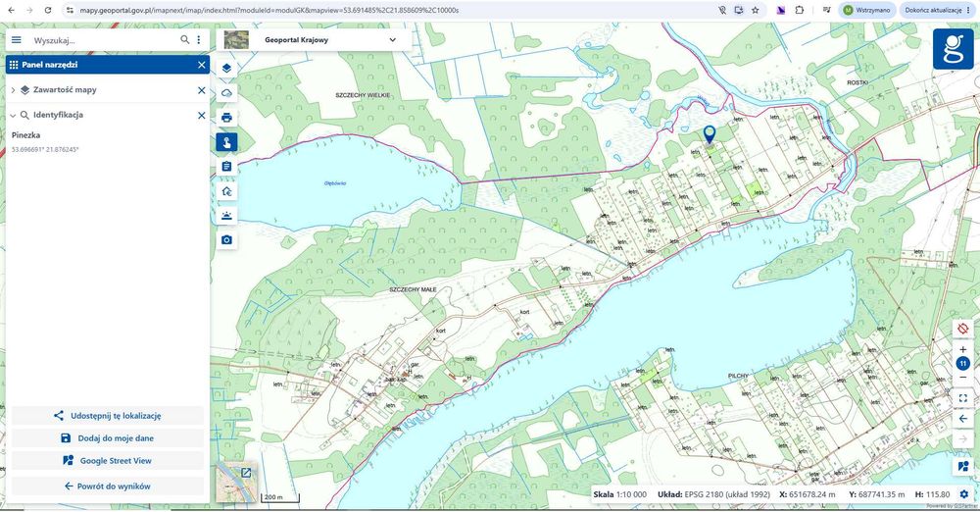Open the property prices tool
980x512 pixels.
[x=226, y=191]
